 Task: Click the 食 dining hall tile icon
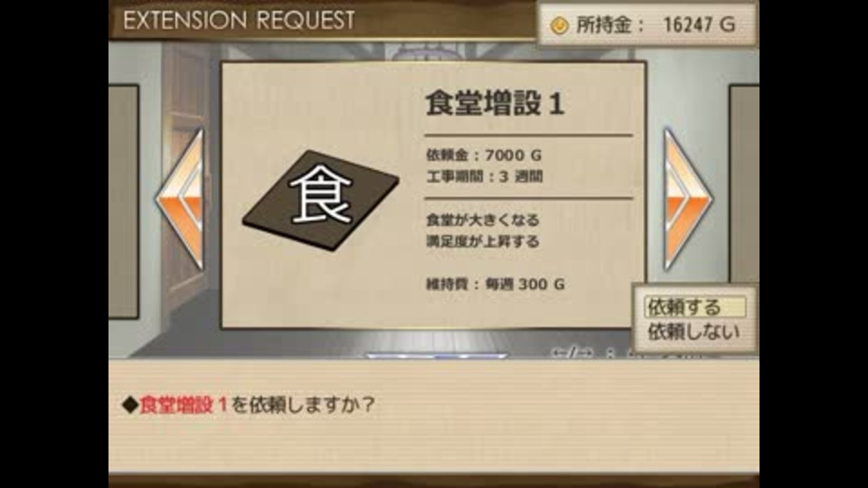pos(321,200)
